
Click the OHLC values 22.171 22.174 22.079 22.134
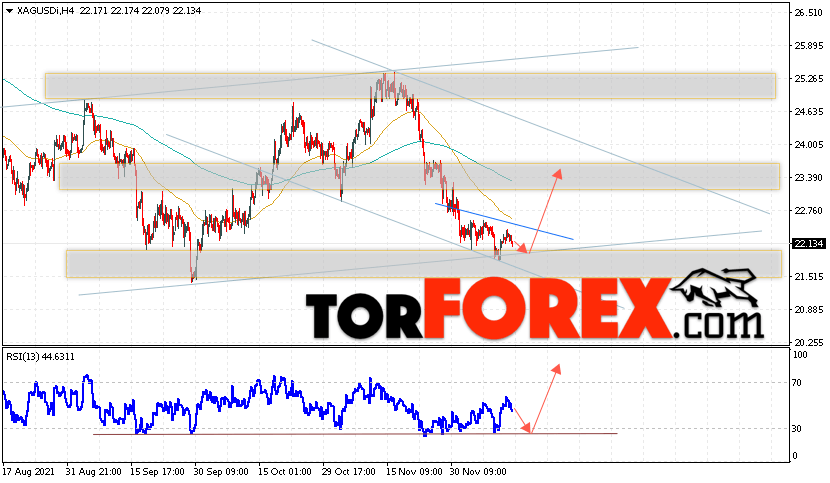tap(140, 11)
